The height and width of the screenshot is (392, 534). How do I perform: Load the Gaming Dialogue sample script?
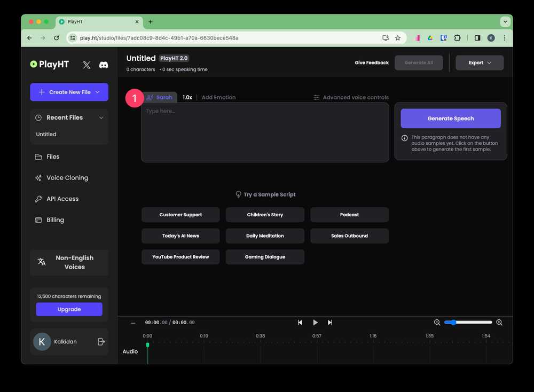pyautogui.click(x=265, y=257)
